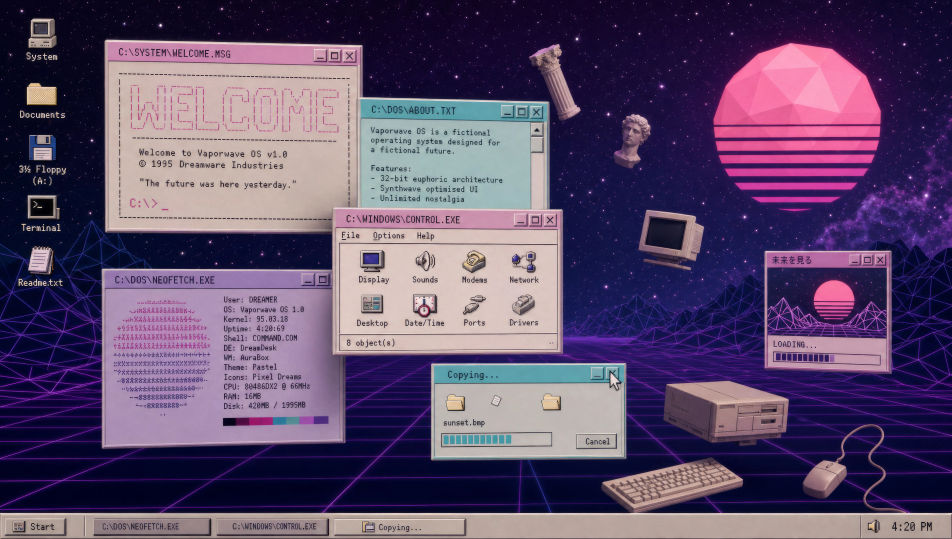
Task: Open the File menu in CONTROL.EXE
Action: point(350,236)
